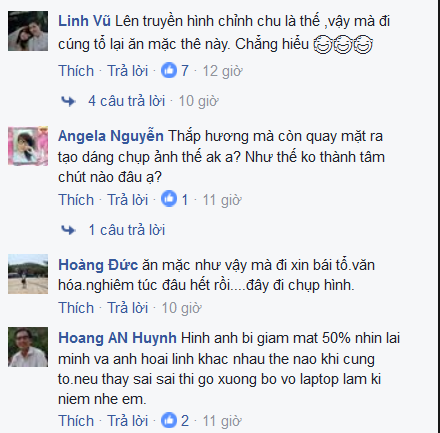Screen dimensions: 440x433
Task: Open Hoàng Đức's name link
Action: pyautogui.click(x=98, y=265)
